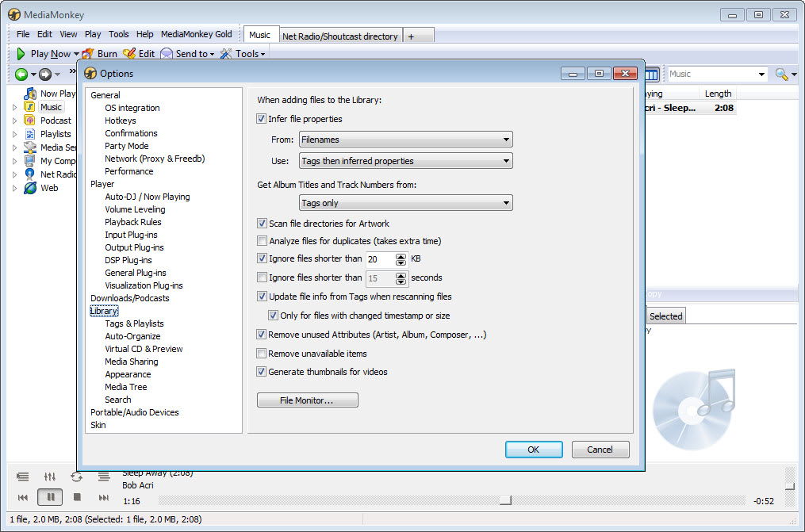Click OK to confirm Options
Screen dimensions: 805x532
coord(534,450)
